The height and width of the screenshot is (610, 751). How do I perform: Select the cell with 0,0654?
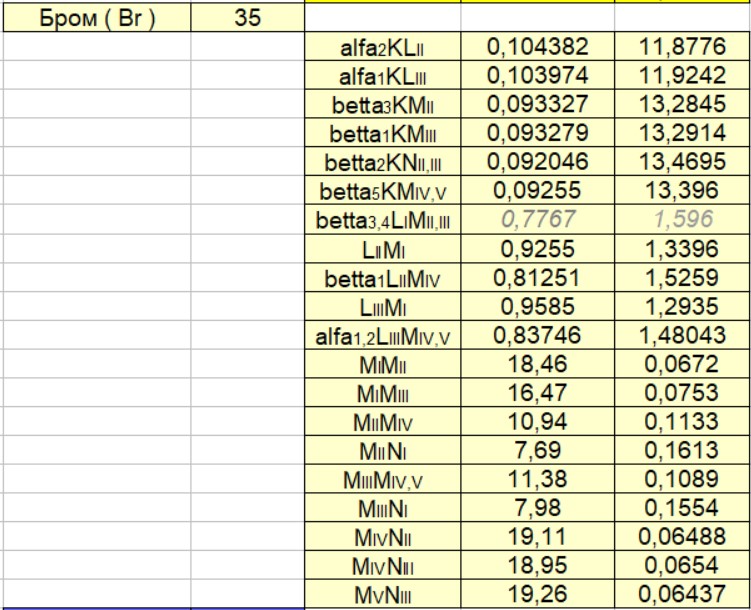(x=683, y=565)
